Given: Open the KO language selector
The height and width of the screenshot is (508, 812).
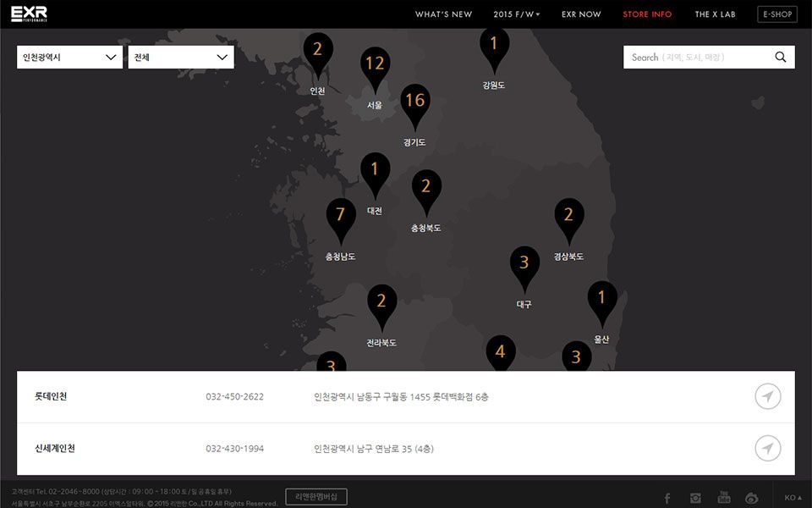Looking at the screenshot, I should coord(791,498).
